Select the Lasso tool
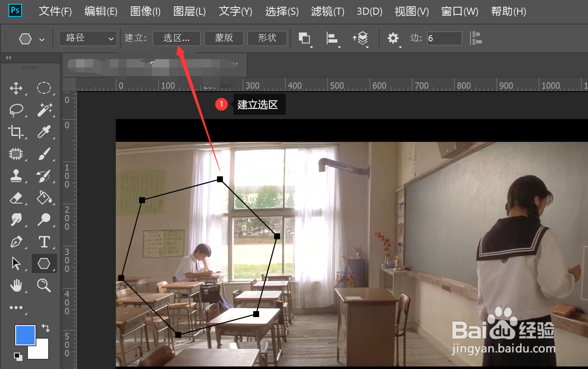 [16, 110]
